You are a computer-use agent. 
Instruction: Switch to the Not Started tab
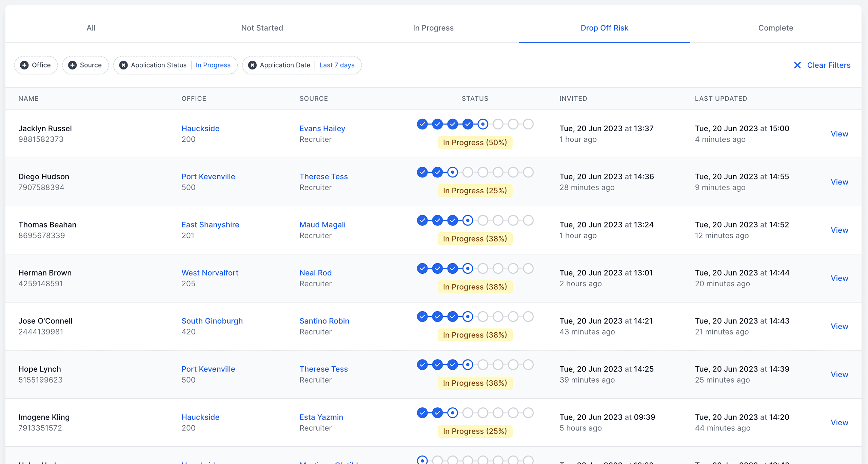(262, 28)
